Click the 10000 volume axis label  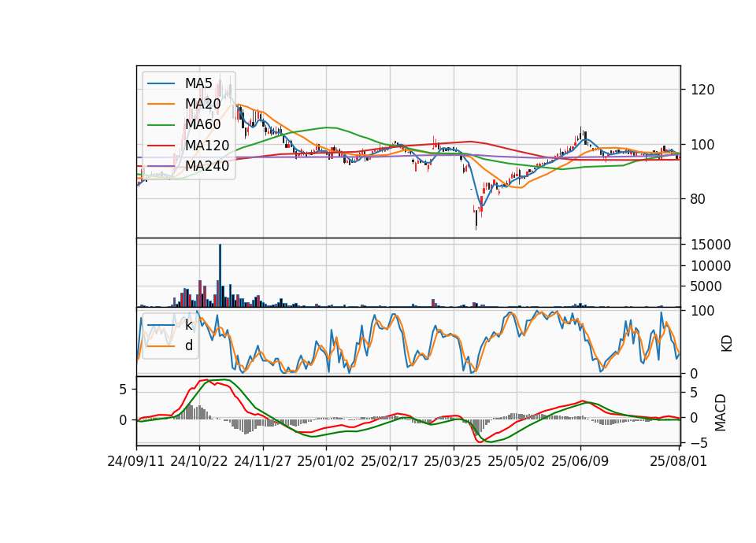[x=710, y=266]
